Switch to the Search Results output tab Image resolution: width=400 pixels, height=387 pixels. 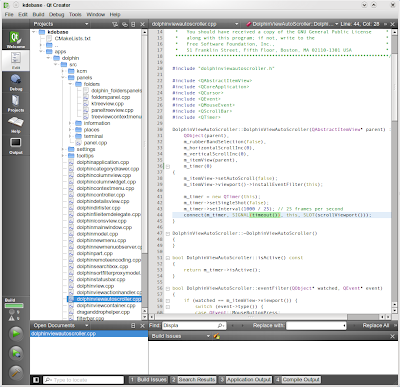[193, 380]
